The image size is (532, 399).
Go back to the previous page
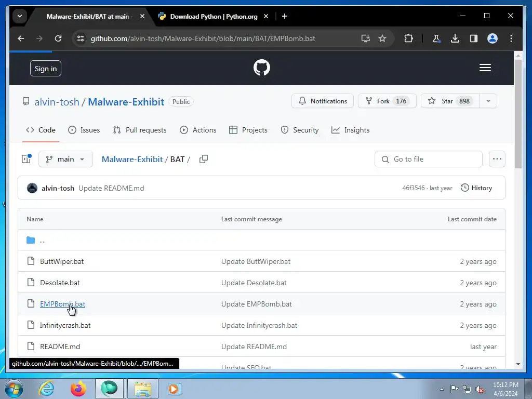(21, 38)
